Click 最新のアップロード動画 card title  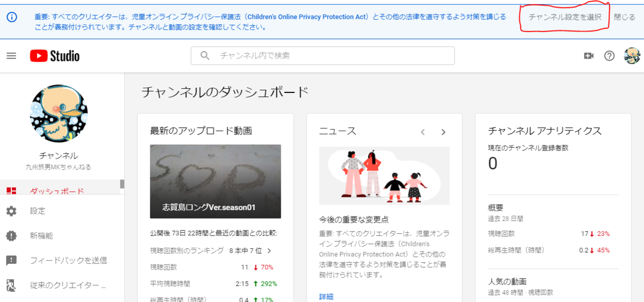coord(201,131)
